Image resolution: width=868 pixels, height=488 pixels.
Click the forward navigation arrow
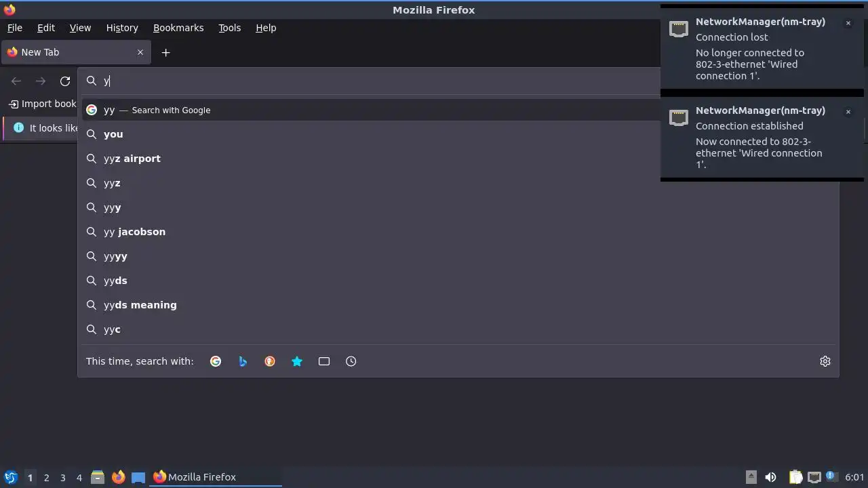41,81
